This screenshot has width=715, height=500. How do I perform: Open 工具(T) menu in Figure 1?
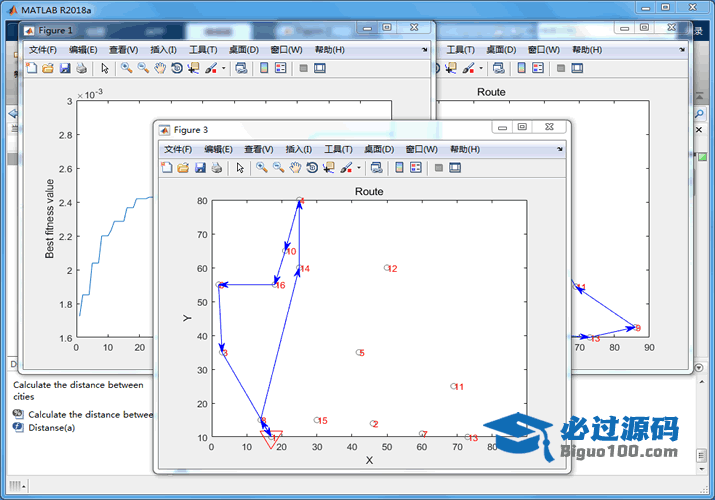click(x=203, y=49)
